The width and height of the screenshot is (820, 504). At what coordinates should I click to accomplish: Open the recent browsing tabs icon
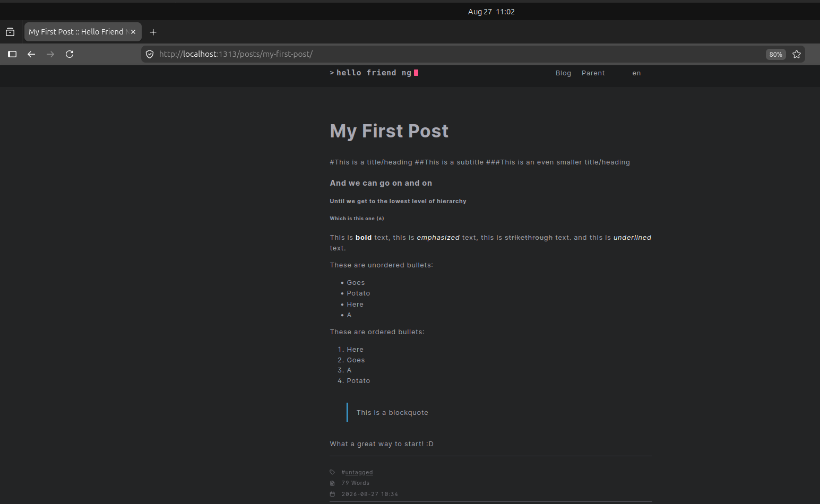click(10, 32)
